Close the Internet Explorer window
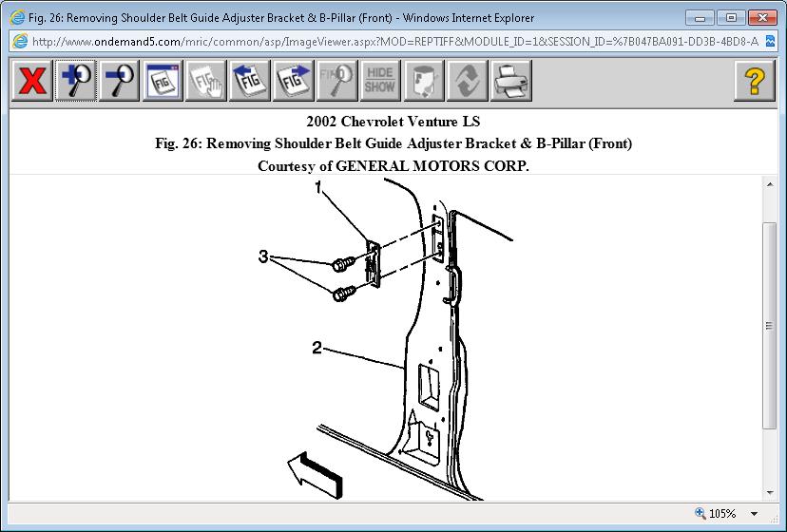Viewport: 787px width, 532px height. pyautogui.click(x=762, y=18)
